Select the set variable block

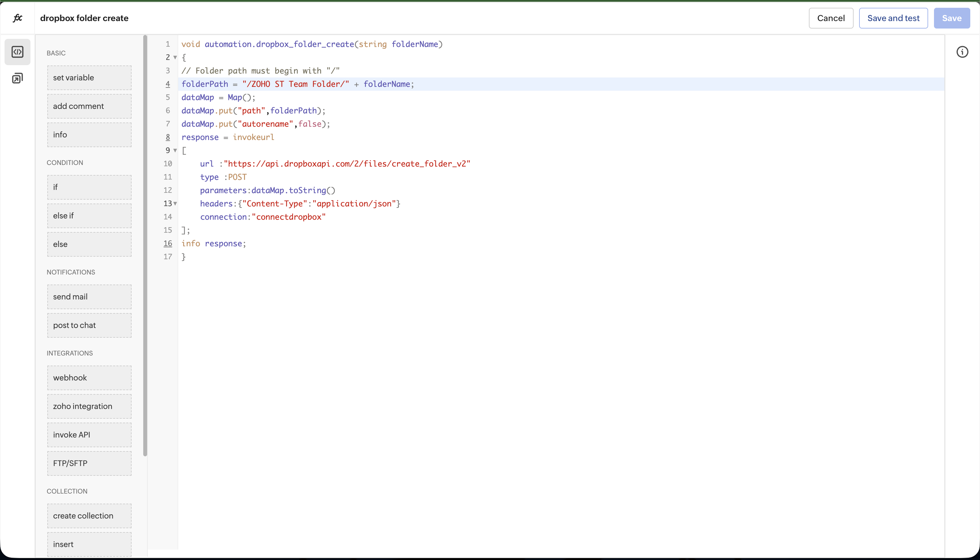[89, 78]
